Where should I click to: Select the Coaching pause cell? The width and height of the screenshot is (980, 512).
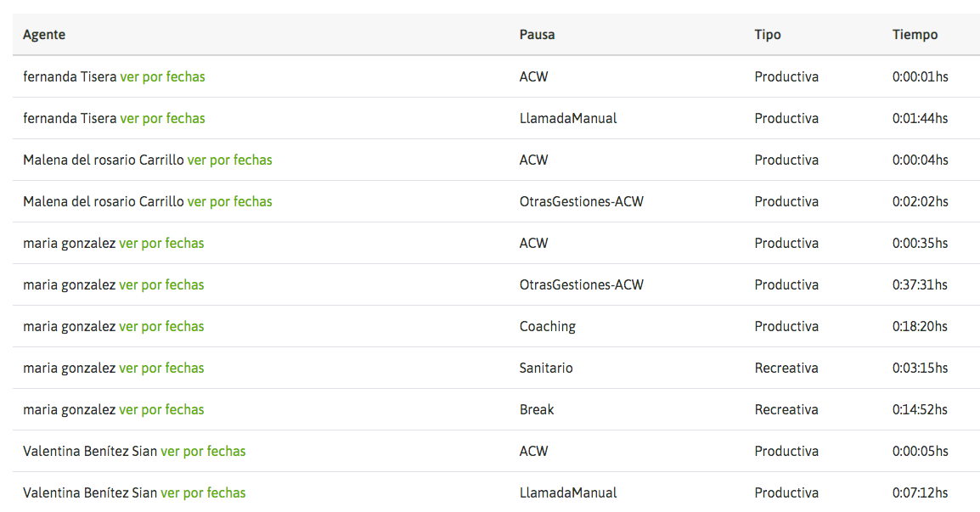pos(547,326)
